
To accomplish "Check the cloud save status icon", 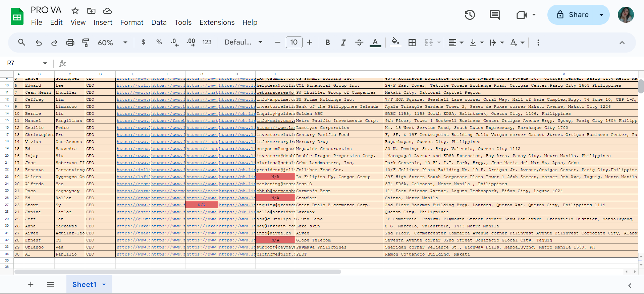I will point(107,11).
